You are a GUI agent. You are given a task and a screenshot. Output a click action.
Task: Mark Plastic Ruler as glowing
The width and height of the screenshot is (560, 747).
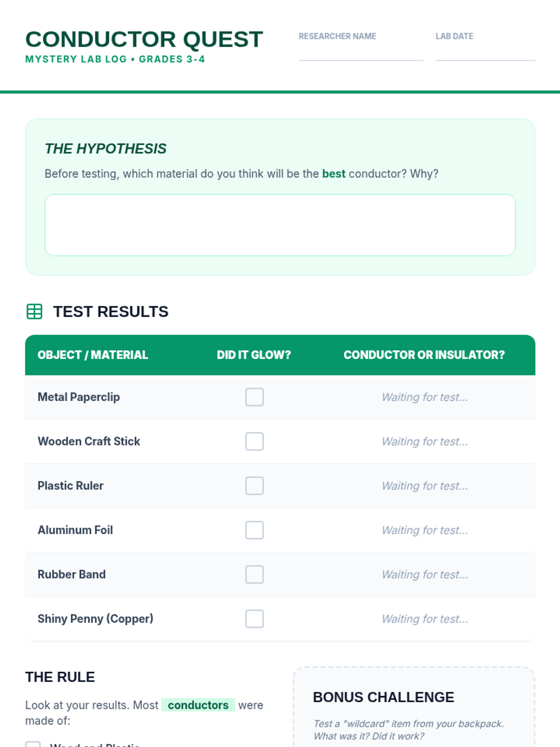click(x=254, y=486)
